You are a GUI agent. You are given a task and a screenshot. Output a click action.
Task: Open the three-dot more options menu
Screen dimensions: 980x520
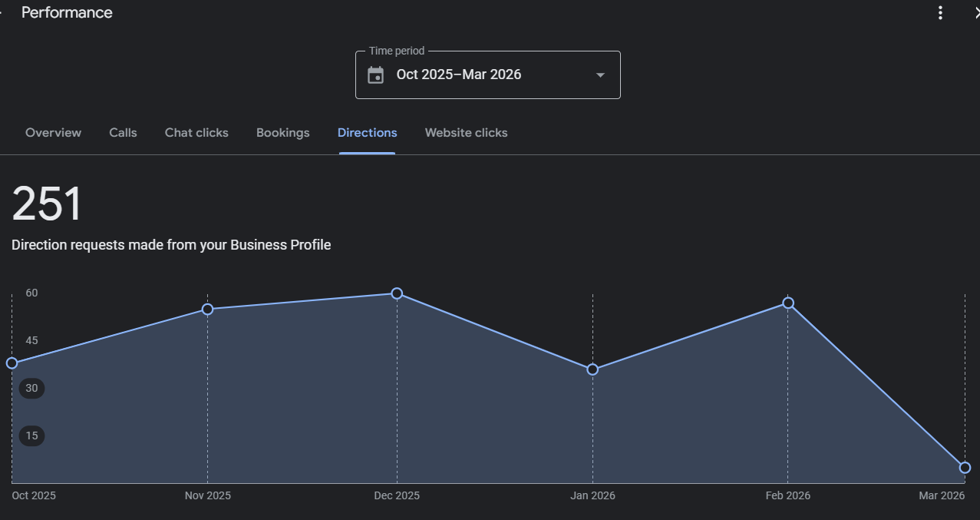940,13
